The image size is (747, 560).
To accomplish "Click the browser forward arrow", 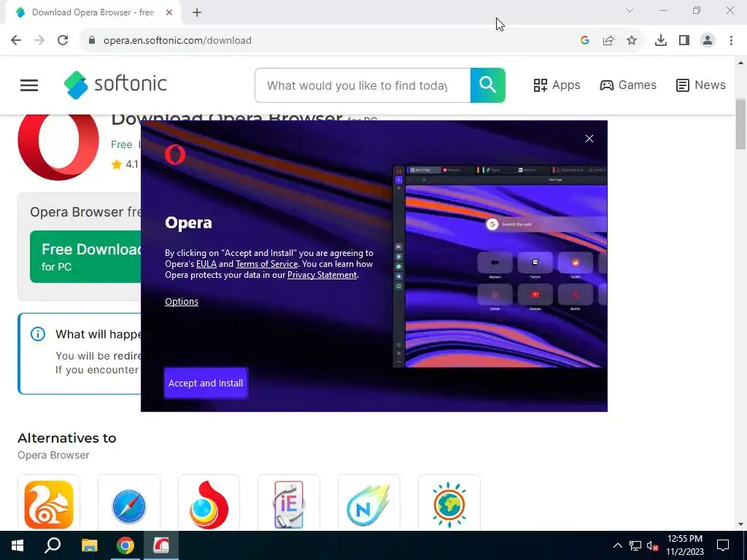I will point(39,41).
